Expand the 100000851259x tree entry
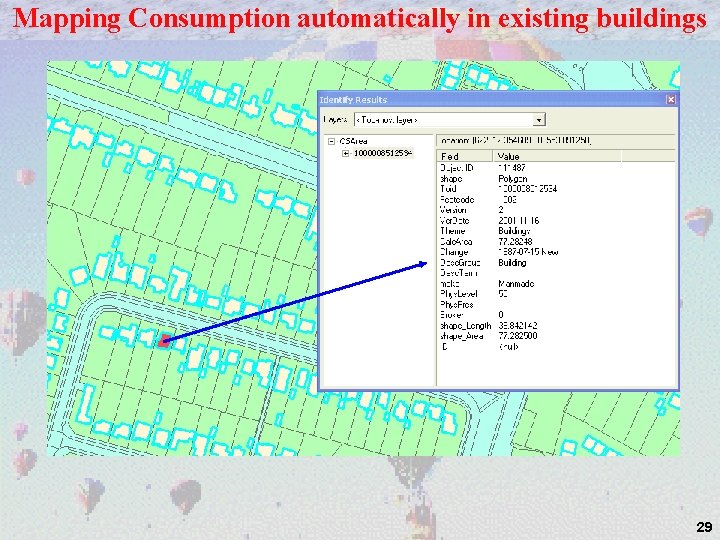This screenshot has width=720, height=540. [x=345, y=153]
